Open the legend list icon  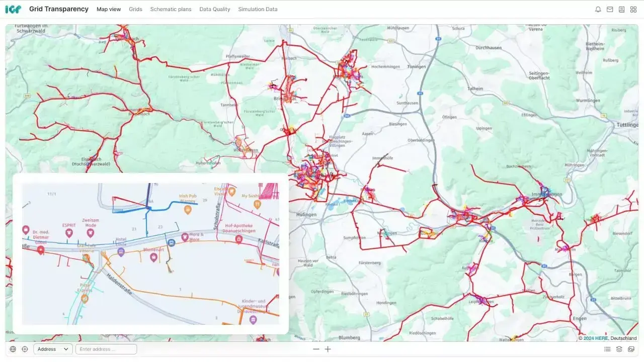tap(607, 349)
